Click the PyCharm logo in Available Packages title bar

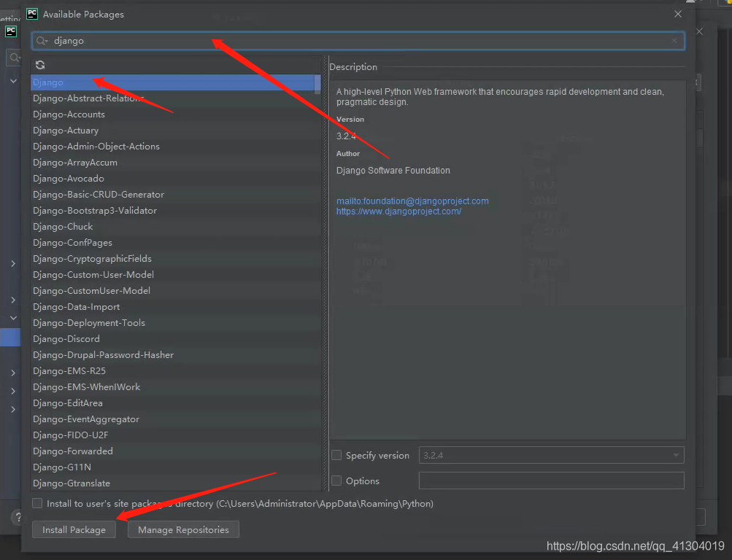coord(32,14)
